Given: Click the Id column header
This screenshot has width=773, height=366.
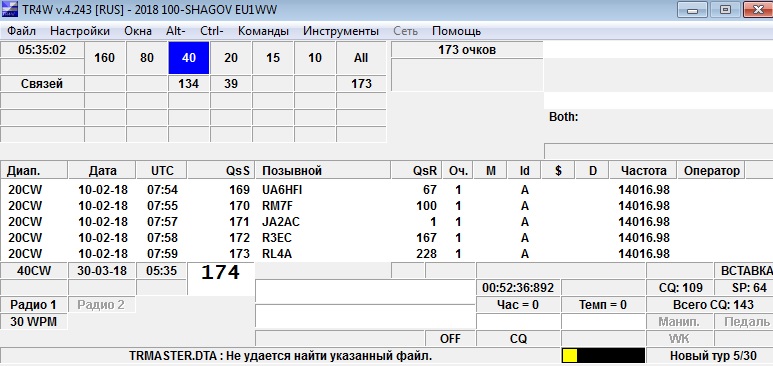Looking at the screenshot, I should (524, 171).
